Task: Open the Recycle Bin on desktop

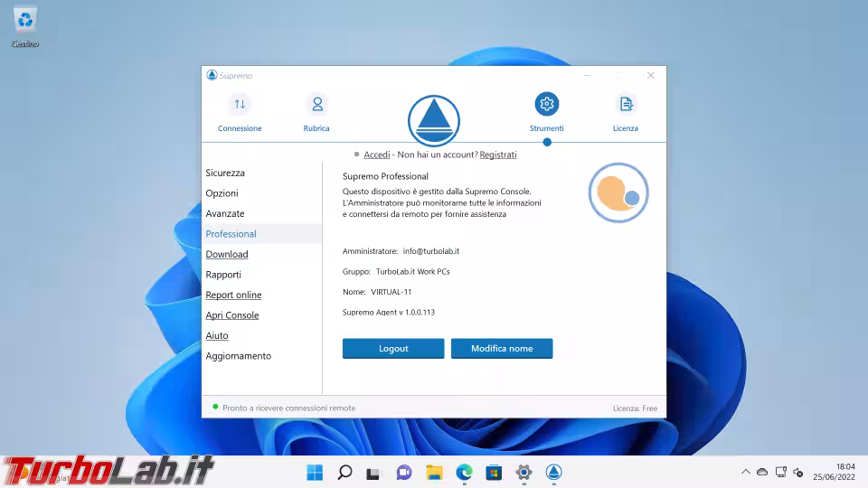Action: click(25, 20)
